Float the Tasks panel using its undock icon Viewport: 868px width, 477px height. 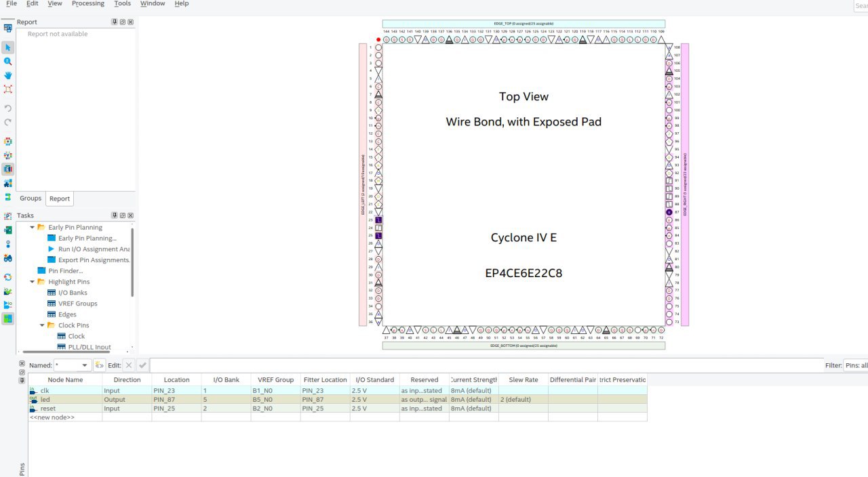pos(123,215)
